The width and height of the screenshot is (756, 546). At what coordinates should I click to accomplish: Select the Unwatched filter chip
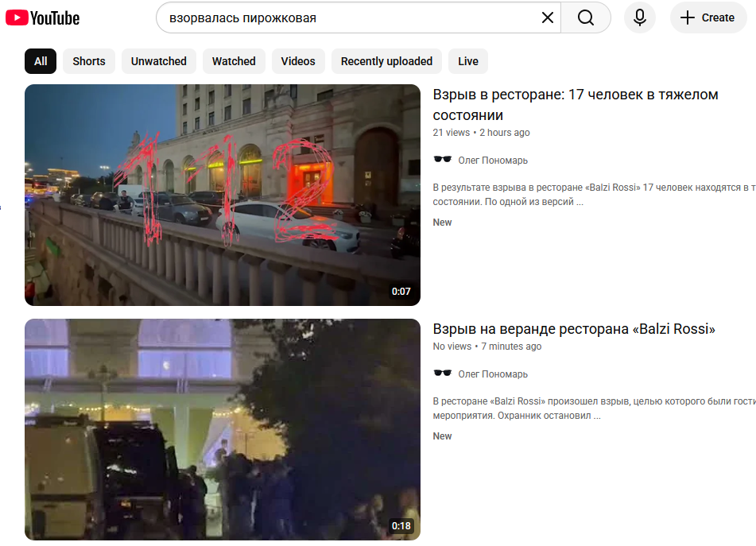[x=159, y=61]
